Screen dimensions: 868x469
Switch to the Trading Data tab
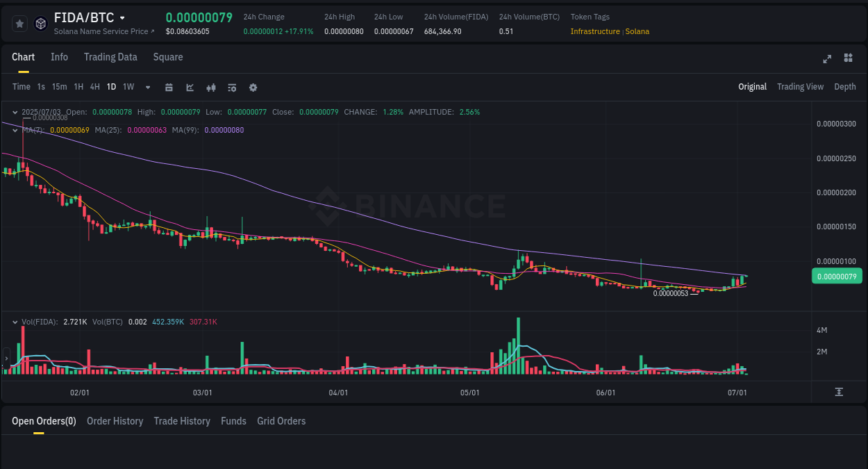click(110, 57)
